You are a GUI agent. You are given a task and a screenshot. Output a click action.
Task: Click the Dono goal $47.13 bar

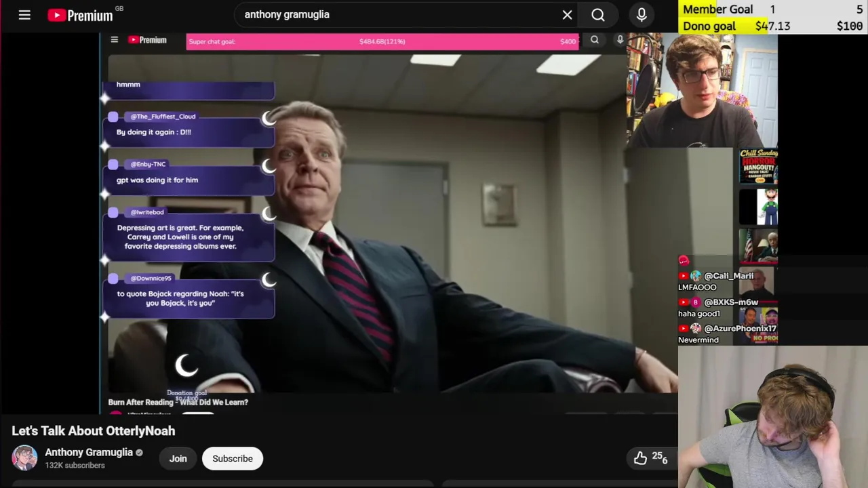coord(773,26)
